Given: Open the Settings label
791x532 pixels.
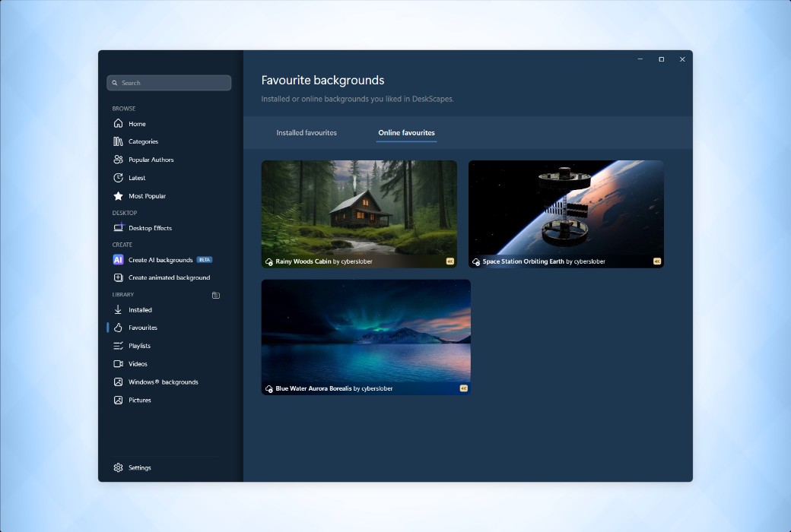Looking at the screenshot, I should [140, 468].
